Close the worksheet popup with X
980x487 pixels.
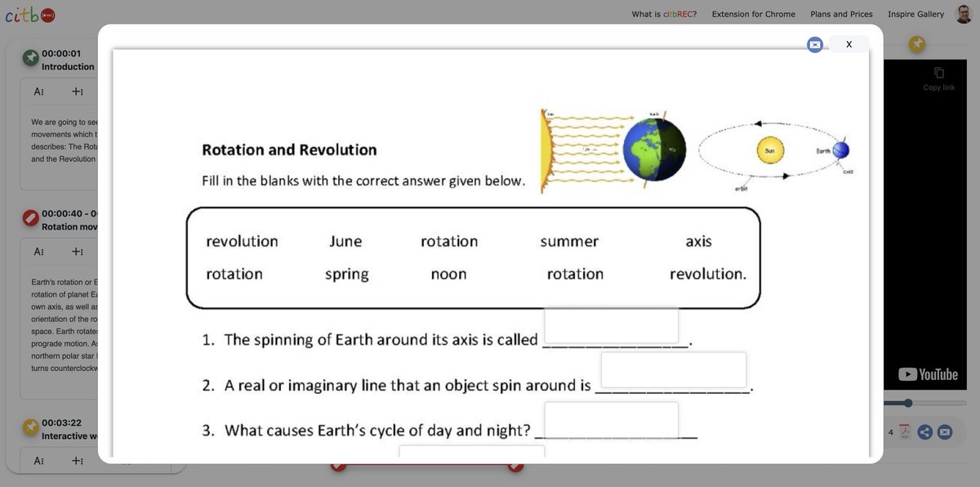[849, 44]
